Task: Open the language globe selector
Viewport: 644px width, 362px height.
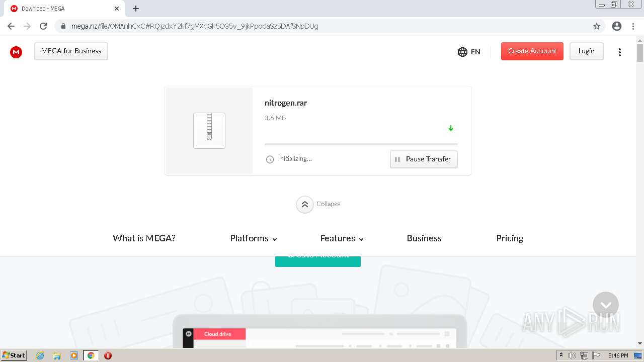Action: pos(469,52)
